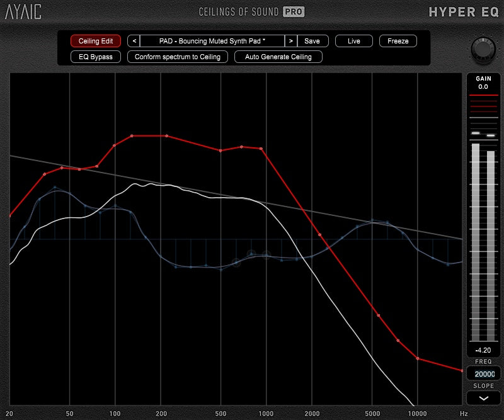Open the preset name selector

[x=212, y=41]
